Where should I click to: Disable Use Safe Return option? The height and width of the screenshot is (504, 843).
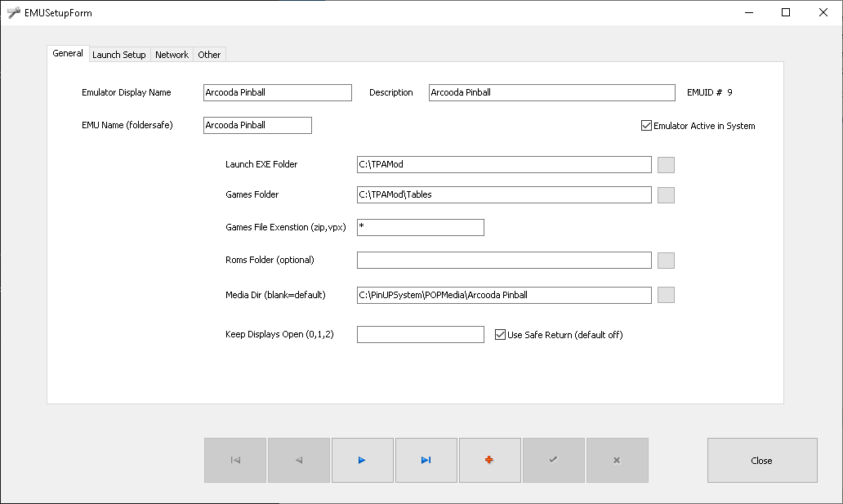tap(501, 335)
